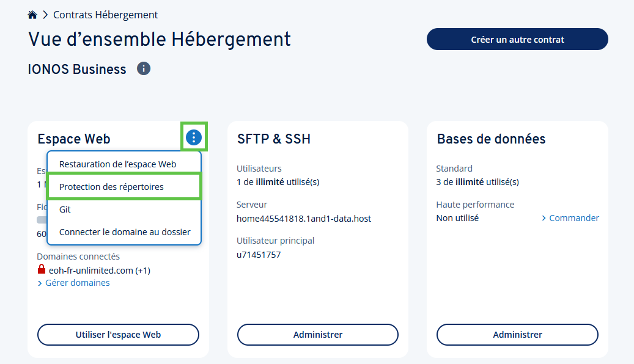Open the Gérer domaines link
The height and width of the screenshot is (364, 634).
coord(77,283)
